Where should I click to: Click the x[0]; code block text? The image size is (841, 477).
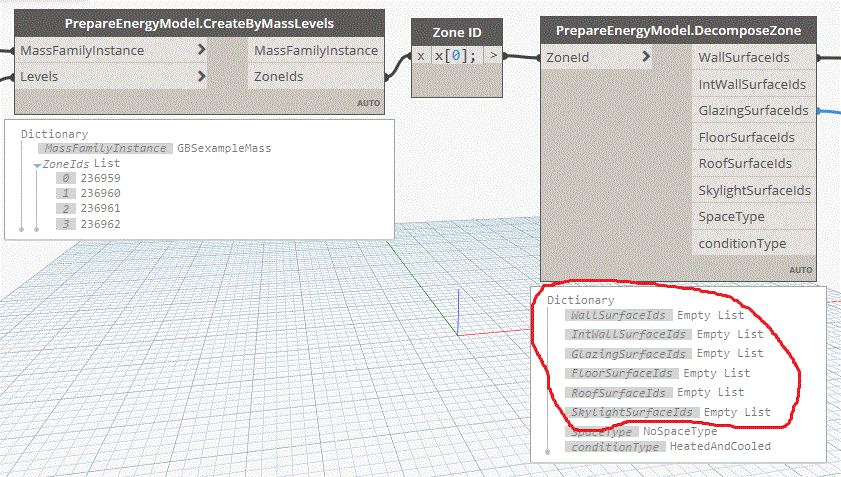[x=455, y=56]
